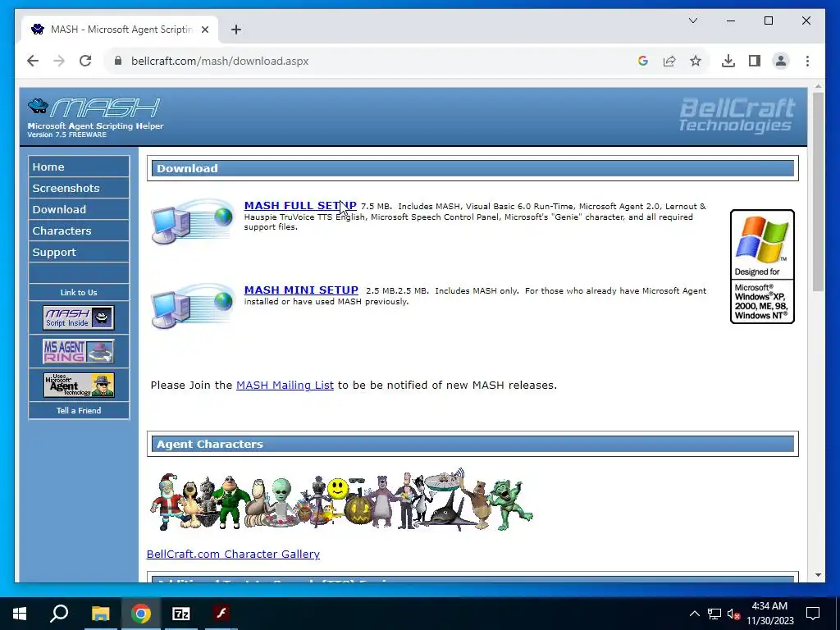Viewport: 840px width, 630px height.
Task: Click the scrollbar up arrow
Action: pos(818,86)
